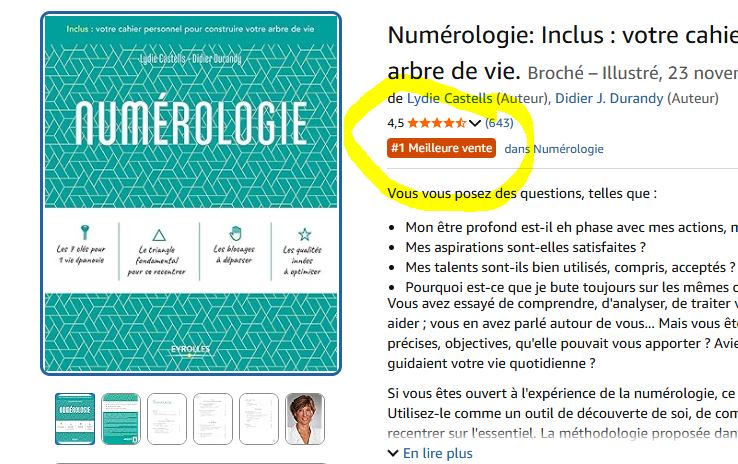Screen dimensions: 738x464
Task: Click the key icon on book cover
Action: click(x=85, y=232)
